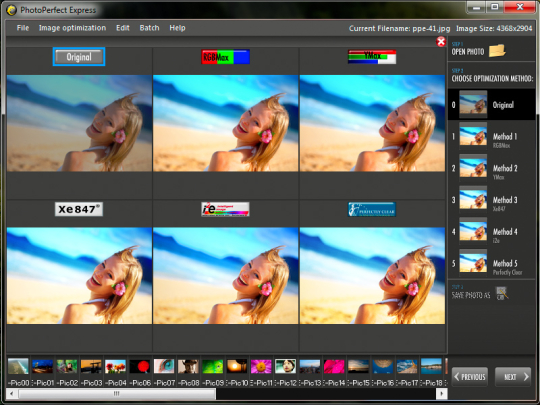540x405 pixels.
Task: Open the Pic10 sunset thumbnail
Action: pyautogui.click(x=237, y=366)
